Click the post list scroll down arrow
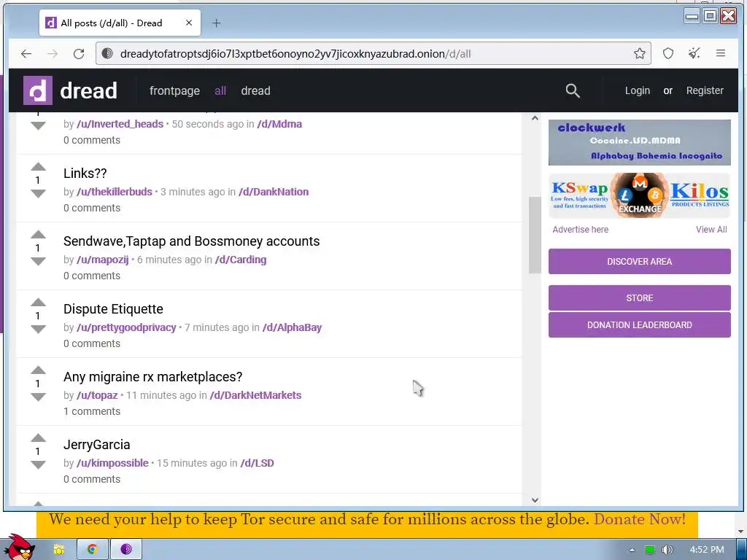 [535, 500]
